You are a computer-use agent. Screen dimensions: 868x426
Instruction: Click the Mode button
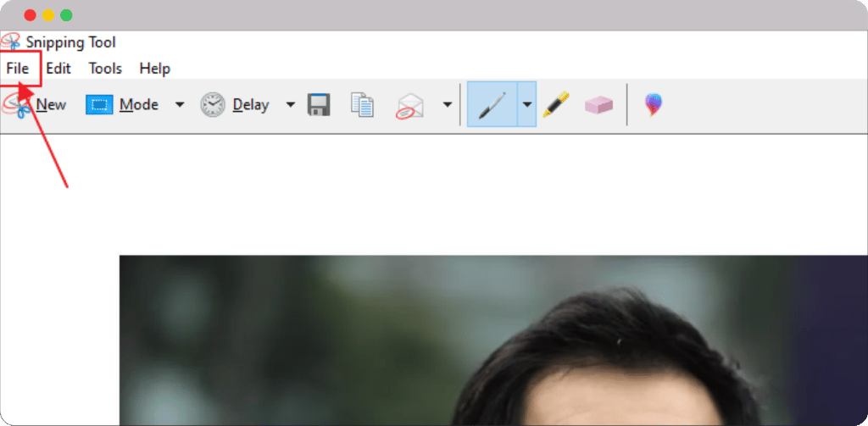tap(123, 105)
